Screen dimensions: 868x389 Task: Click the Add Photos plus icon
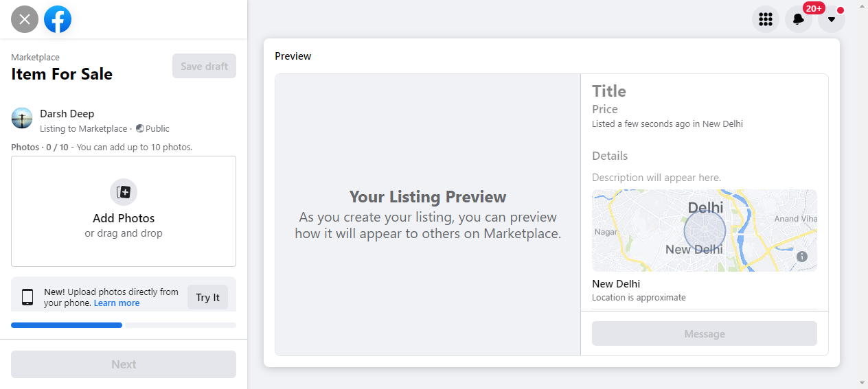[124, 192]
